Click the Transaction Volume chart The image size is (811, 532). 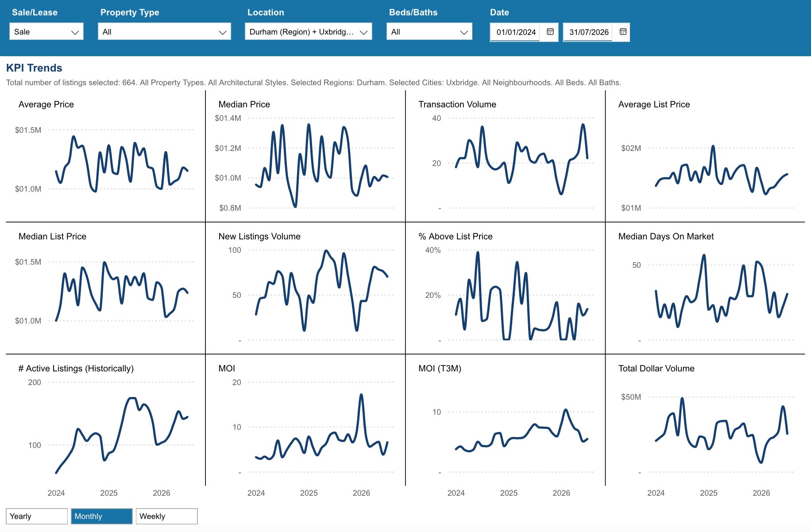[x=505, y=156]
